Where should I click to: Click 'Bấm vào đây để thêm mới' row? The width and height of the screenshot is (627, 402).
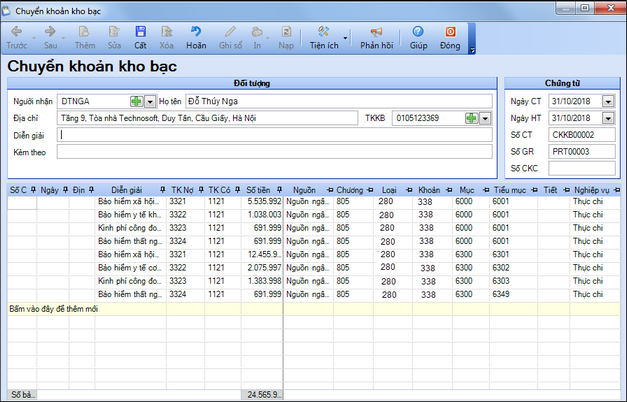tap(314, 309)
